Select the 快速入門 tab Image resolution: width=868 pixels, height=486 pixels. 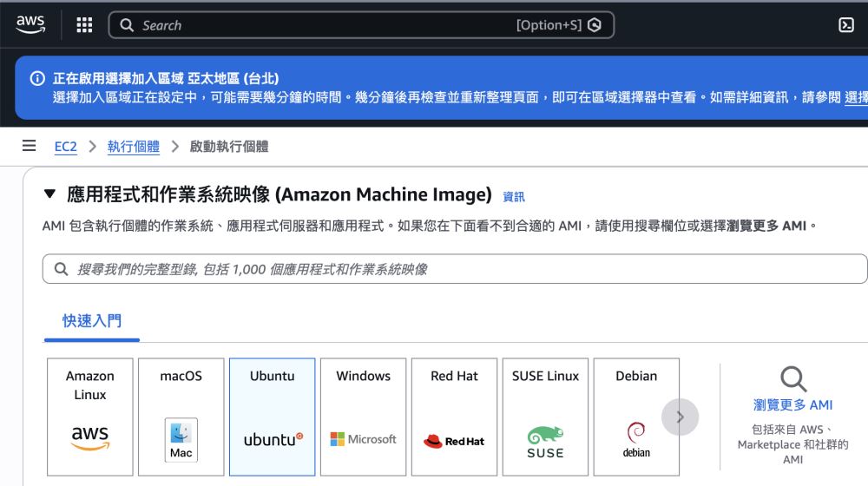point(92,321)
